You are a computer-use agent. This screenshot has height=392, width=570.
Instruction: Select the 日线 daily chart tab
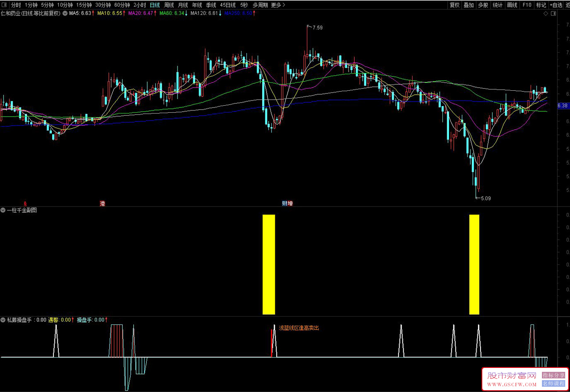tap(155, 5)
